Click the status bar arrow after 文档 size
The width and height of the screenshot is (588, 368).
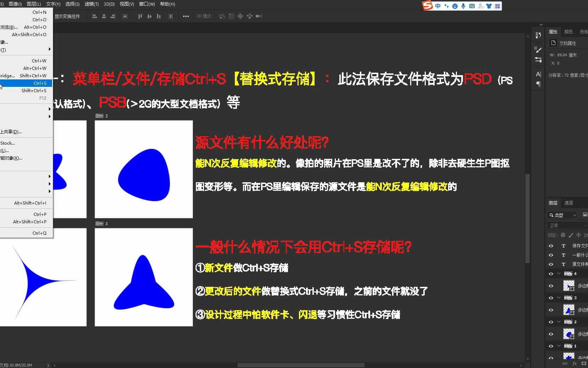tap(48, 365)
